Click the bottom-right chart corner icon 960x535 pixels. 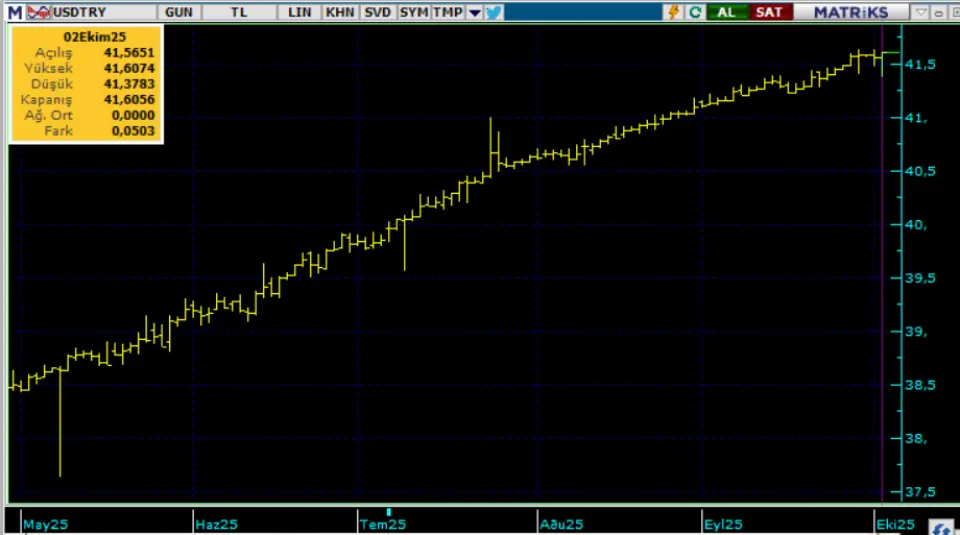940,526
